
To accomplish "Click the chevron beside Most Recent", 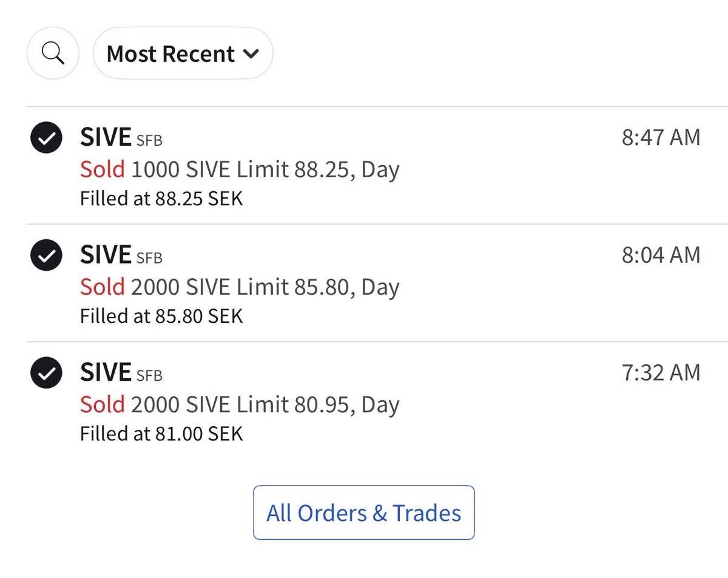I will 251,54.
